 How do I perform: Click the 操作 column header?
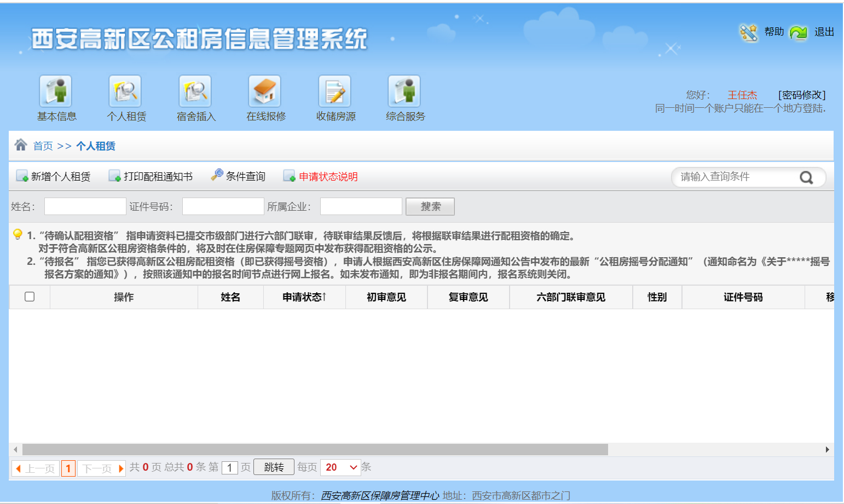pyautogui.click(x=124, y=297)
